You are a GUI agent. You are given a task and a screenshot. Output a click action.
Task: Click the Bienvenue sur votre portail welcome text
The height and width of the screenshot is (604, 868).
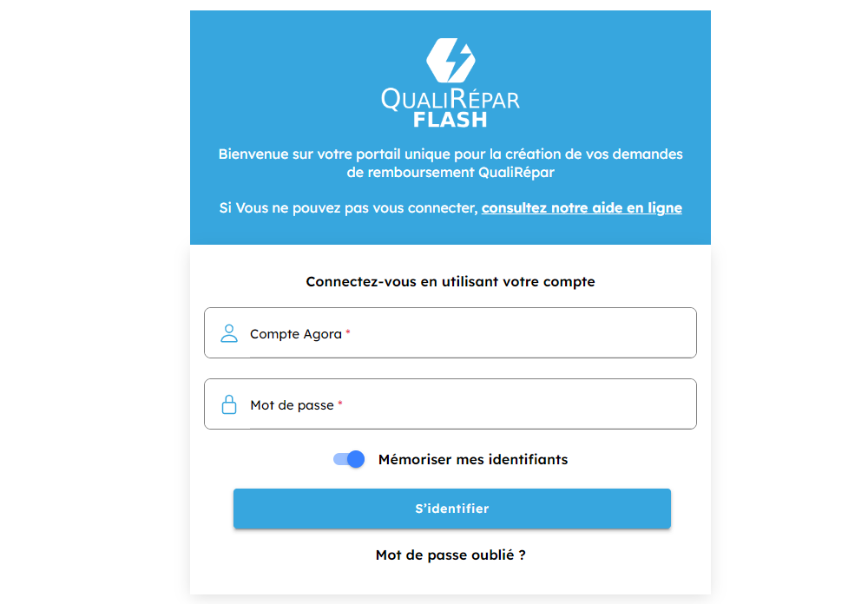click(450, 154)
